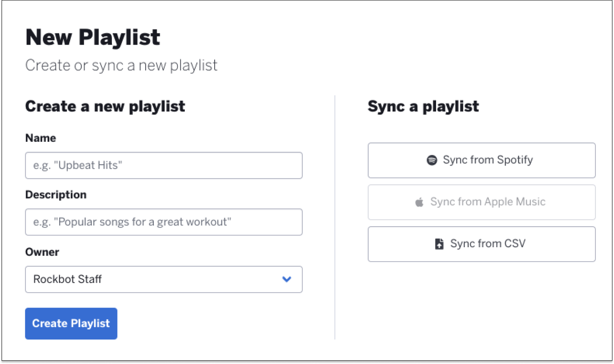
Task: Open the Rockbot Staff owner selector
Action: 163,279
